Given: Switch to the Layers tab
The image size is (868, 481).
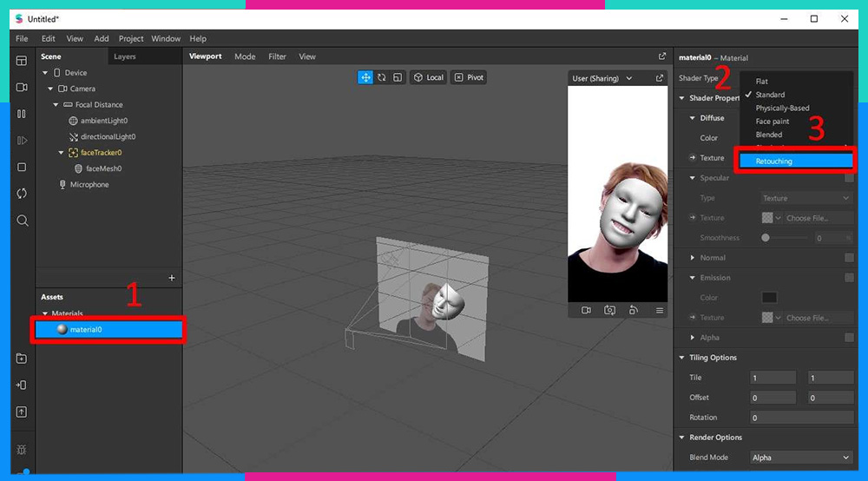Looking at the screenshot, I should click(124, 56).
